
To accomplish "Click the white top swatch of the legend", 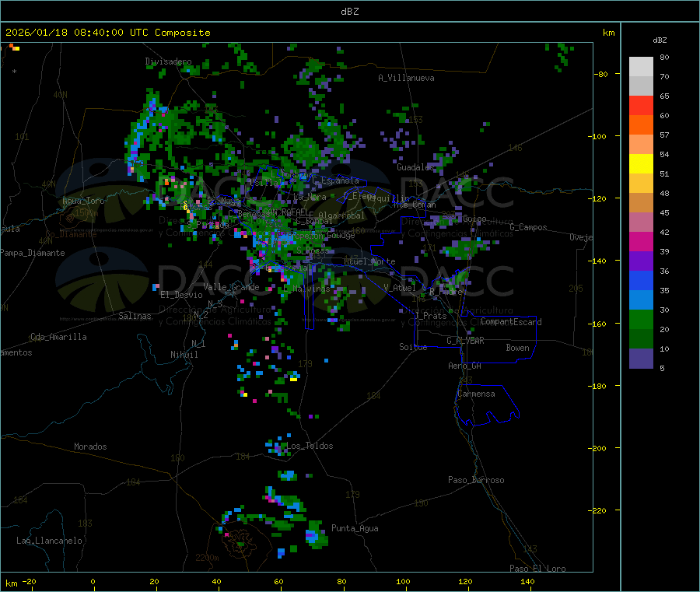I will (x=641, y=67).
